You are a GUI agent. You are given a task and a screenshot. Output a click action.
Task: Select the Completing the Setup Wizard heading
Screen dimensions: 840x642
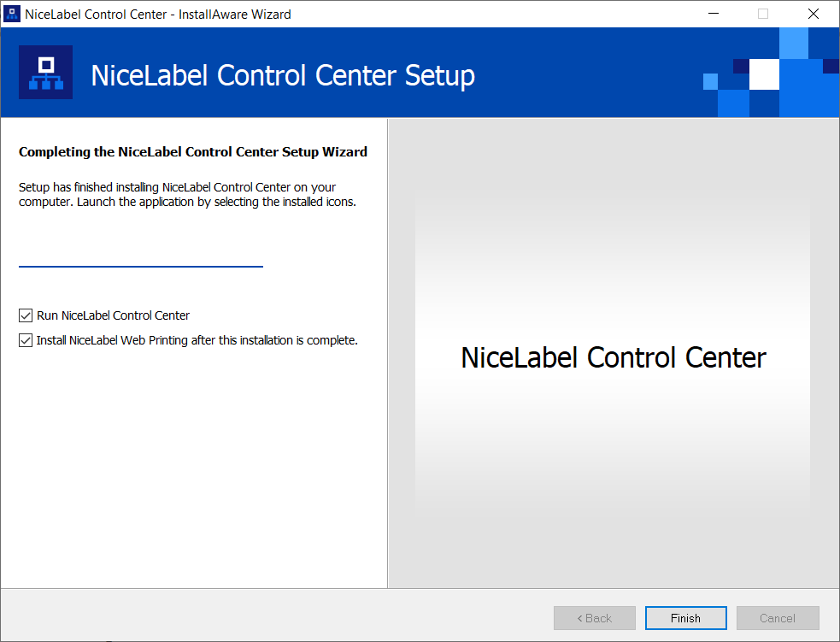191,151
